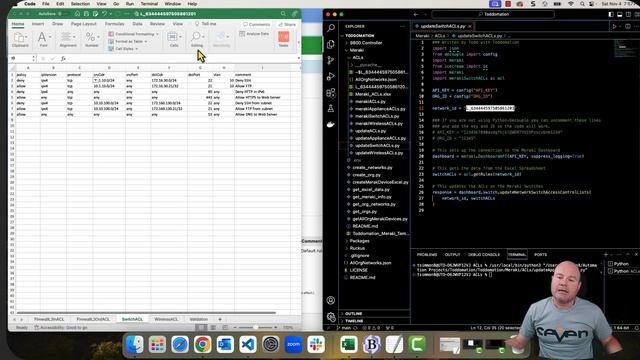Click the Toddomation command center search box
640x360 pixels.
pyautogui.click(x=493, y=14)
